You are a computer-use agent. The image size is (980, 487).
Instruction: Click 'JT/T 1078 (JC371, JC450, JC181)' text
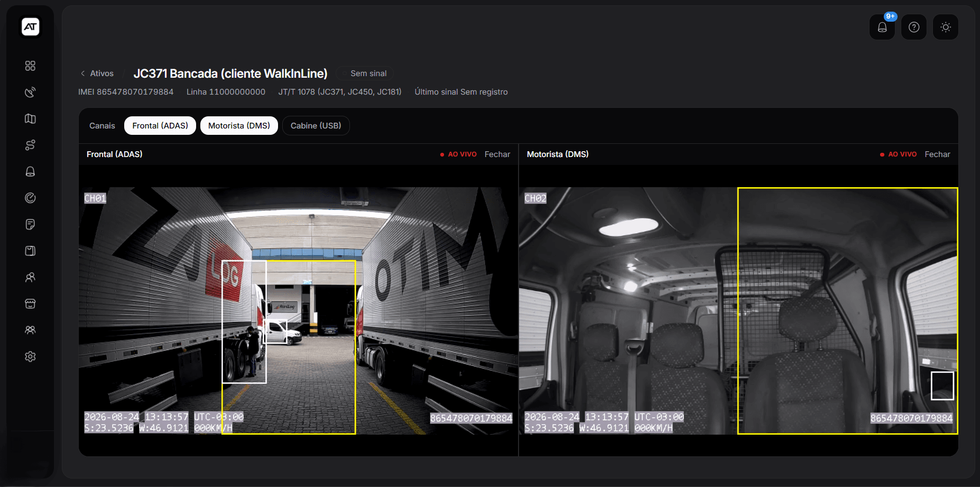pyautogui.click(x=340, y=92)
